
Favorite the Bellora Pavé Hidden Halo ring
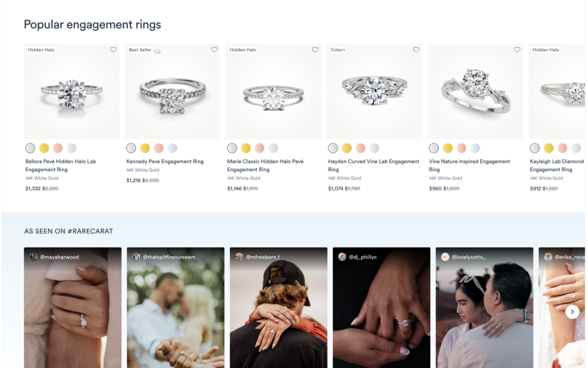point(113,50)
